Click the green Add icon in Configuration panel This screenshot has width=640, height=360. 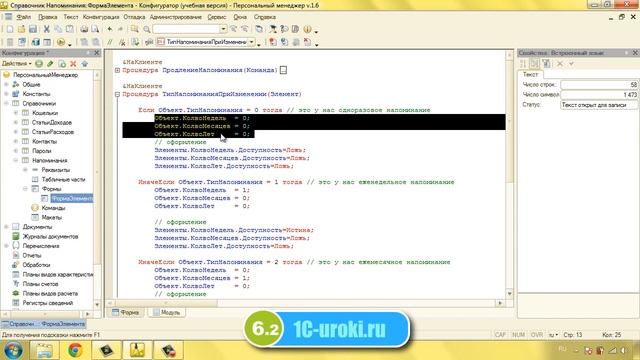pos(39,64)
